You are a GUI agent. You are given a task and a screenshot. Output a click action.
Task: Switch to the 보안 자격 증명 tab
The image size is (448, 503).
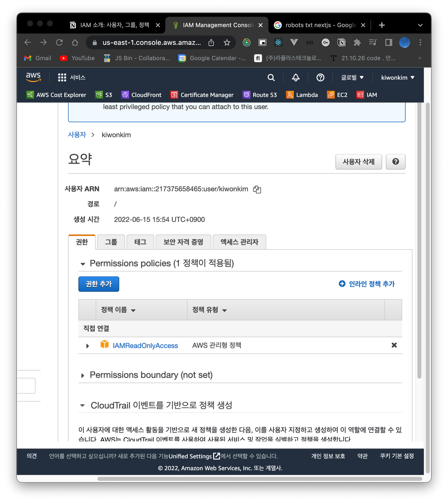[x=183, y=242]
